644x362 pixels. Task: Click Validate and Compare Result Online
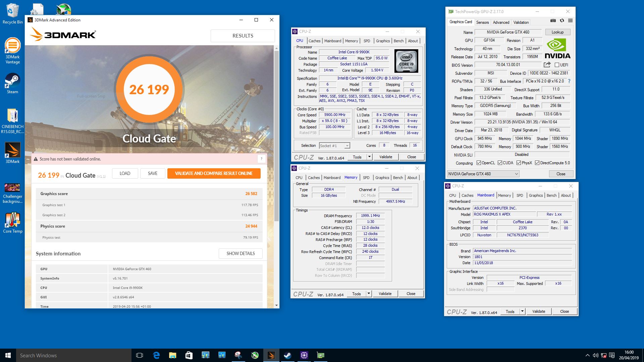(x=214, y=173)
